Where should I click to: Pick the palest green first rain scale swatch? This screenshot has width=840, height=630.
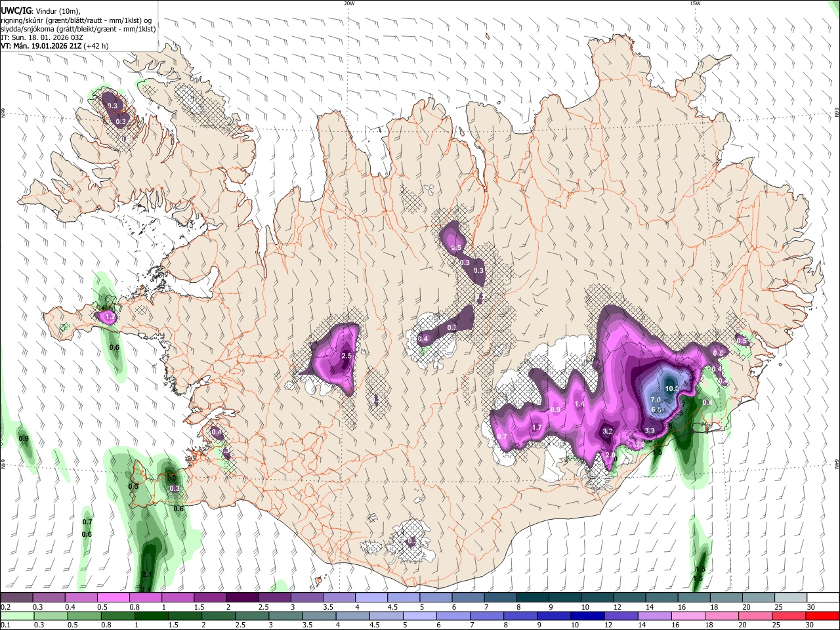(17, 616)
